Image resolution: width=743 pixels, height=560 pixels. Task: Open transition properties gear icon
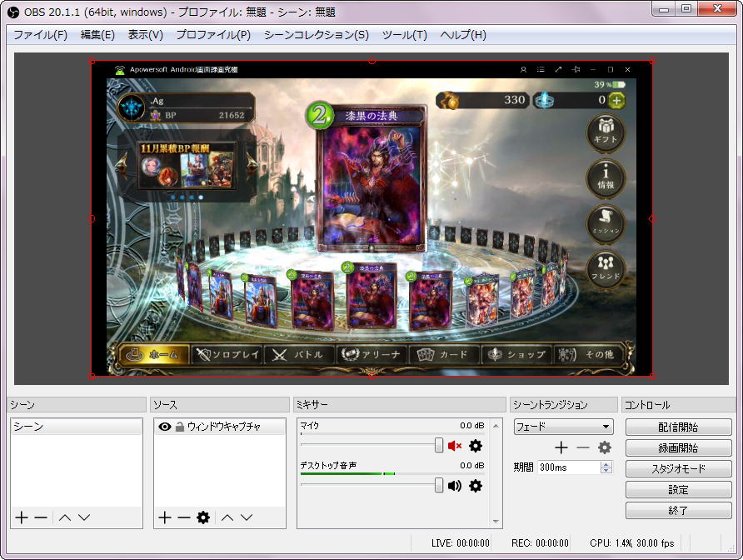coord(605,447)
